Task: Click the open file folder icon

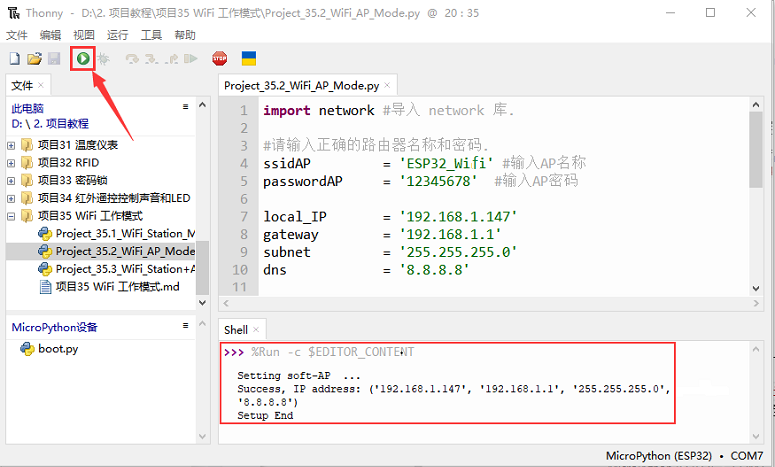Action: click(34, 59)
